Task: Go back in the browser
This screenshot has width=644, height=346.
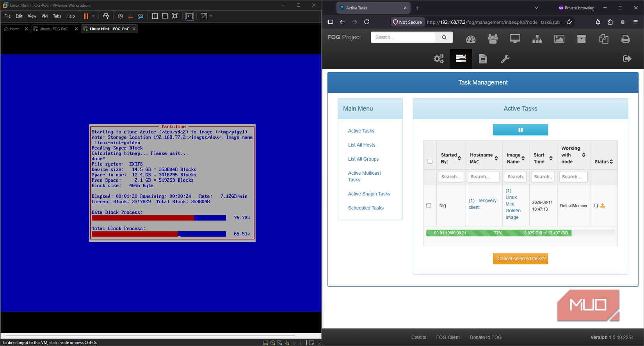Action: 342,22
